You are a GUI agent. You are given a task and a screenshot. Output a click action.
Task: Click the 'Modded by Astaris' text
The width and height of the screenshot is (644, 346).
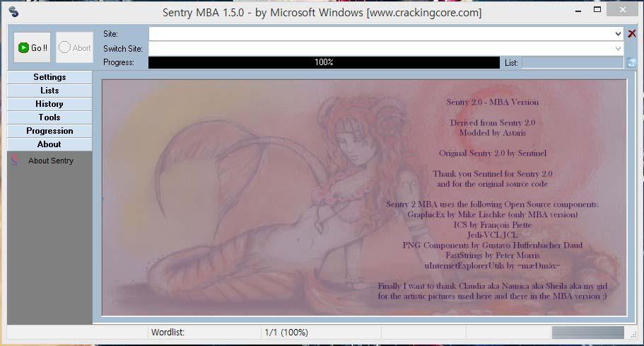tap(493, 133)
